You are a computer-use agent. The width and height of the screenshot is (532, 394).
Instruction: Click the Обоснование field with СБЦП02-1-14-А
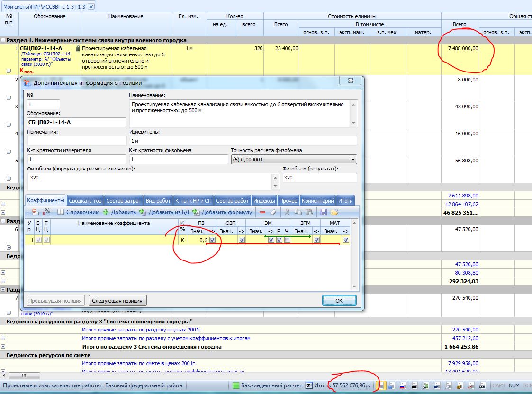coord(76,122)
